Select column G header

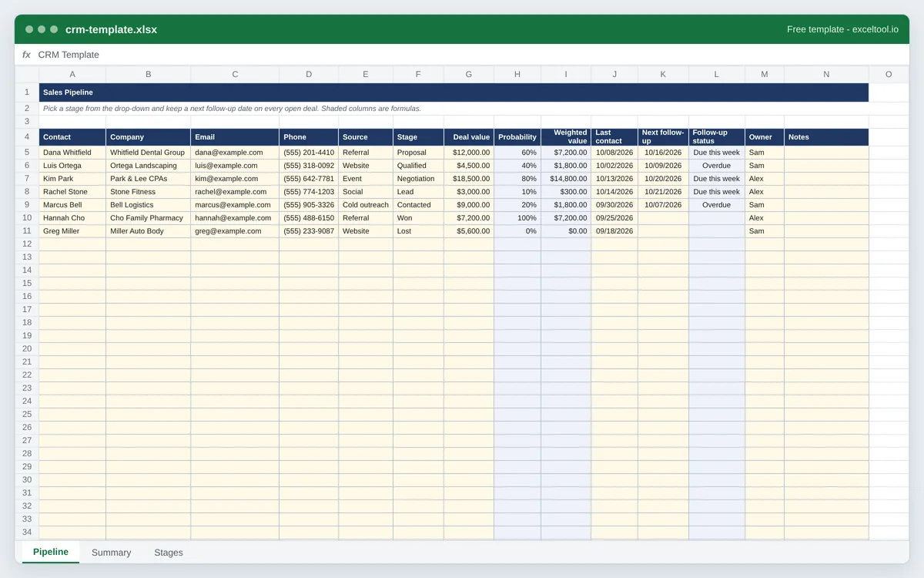click(x=469, y=74)
